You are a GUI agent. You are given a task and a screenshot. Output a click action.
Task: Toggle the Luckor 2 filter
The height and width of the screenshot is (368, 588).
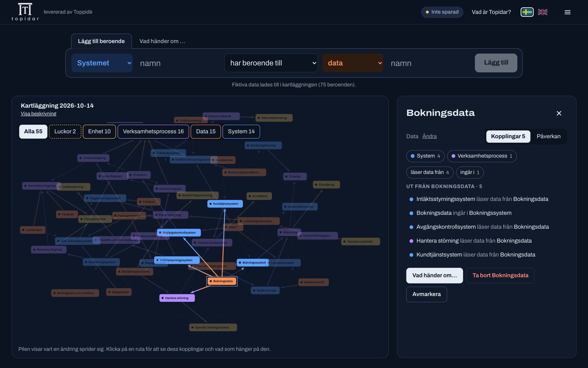(x=65, y=131)
